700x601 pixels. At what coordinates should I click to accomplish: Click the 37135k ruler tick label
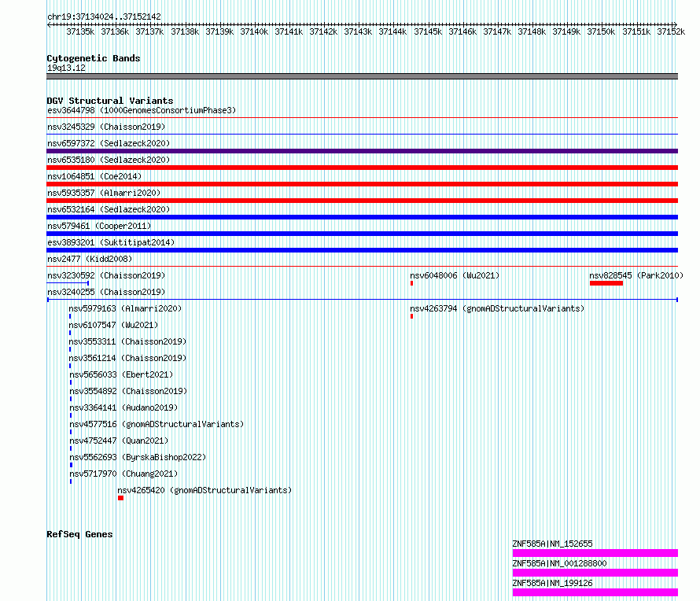(80, 31)
